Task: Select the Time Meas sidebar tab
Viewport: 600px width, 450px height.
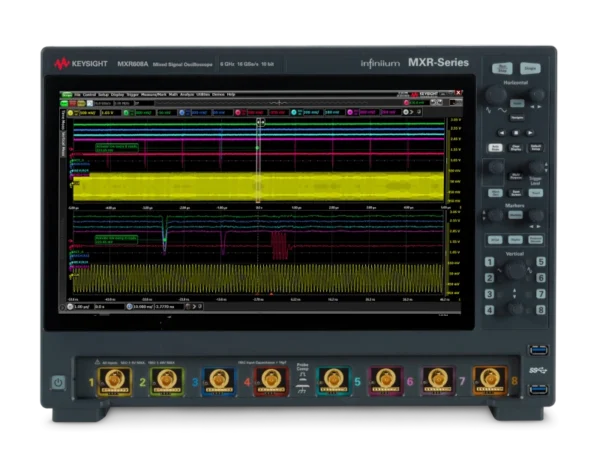Action: coord(63,120)
